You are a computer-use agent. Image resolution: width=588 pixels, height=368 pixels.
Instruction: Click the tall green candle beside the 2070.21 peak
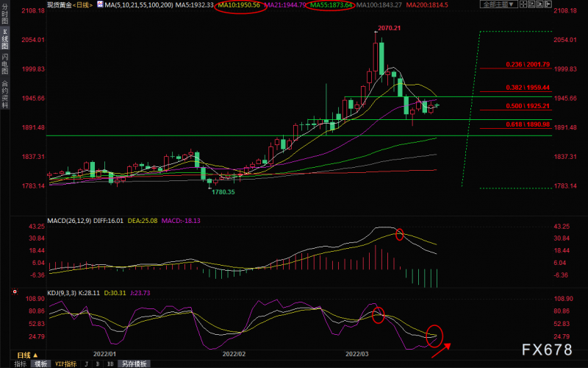pyautogui.click(x=381, y=58)
